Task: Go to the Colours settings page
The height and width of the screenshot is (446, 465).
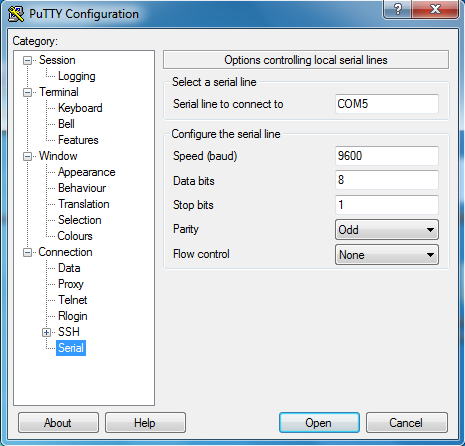Action: (75, 236)
